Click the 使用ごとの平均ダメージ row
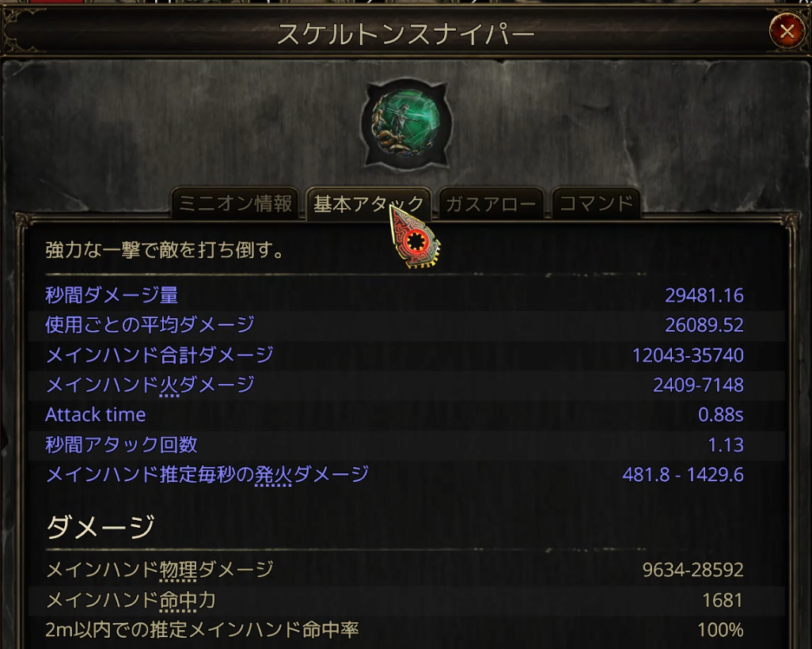This screenshot has width=812, height=649. click(x=406, y=324)
